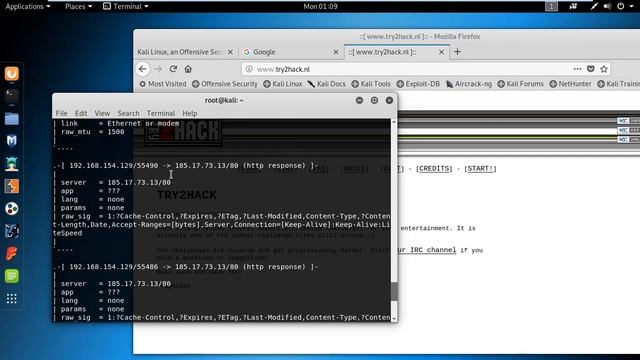Viewport: 640px width, 360px height.
Task: Close the Google tab
Action: pos(336,52)
